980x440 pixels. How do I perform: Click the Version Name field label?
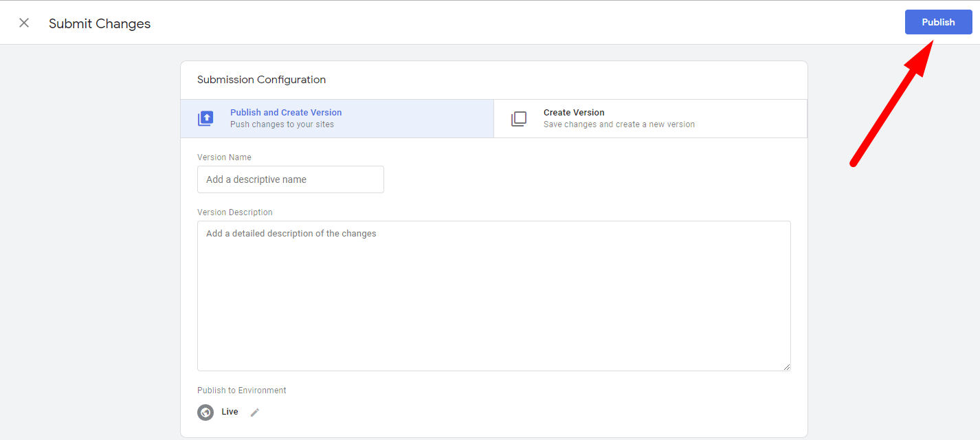click(224, 157)
